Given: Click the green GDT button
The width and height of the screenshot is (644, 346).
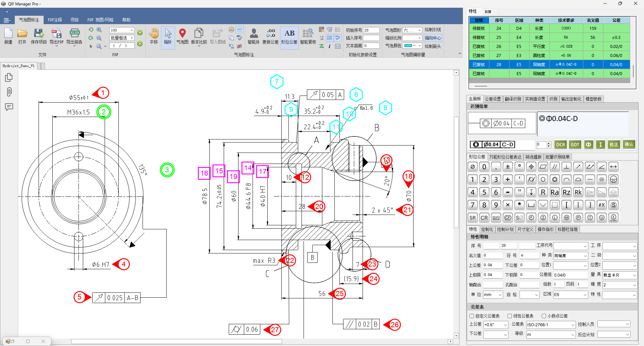Looking at the screenshot, I should click(x=575, y=145).
